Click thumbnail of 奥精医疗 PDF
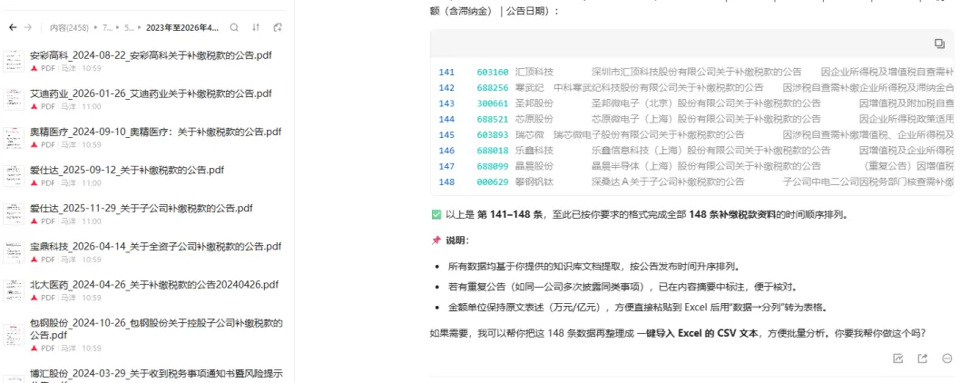 tap(14, 138)
